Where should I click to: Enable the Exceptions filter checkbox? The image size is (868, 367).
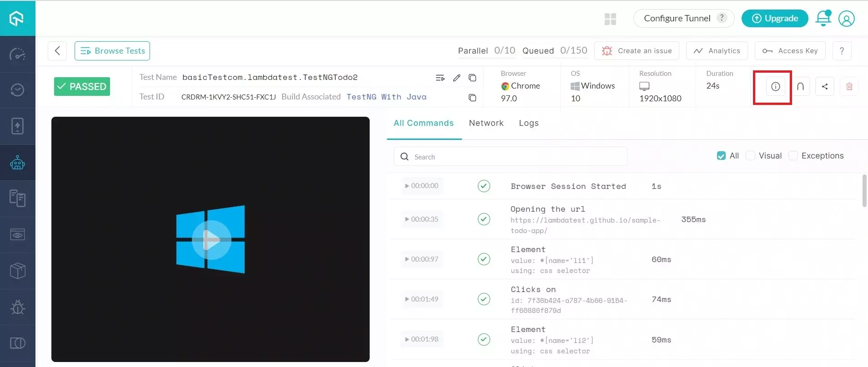point(793,156)
